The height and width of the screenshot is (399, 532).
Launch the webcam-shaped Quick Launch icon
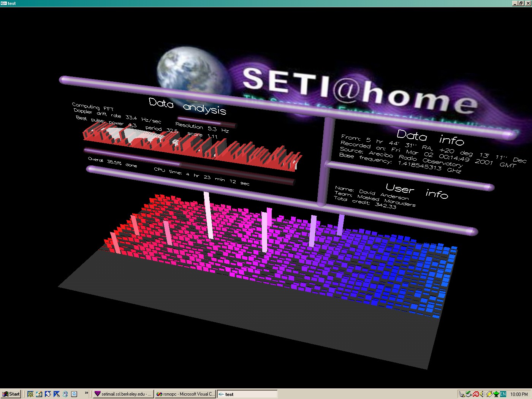point(65,394)
